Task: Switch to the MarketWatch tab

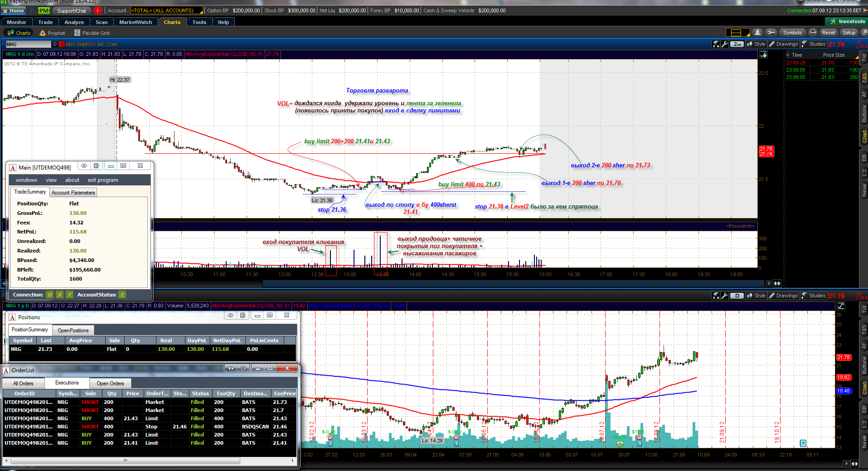Action: pos(136,22)
